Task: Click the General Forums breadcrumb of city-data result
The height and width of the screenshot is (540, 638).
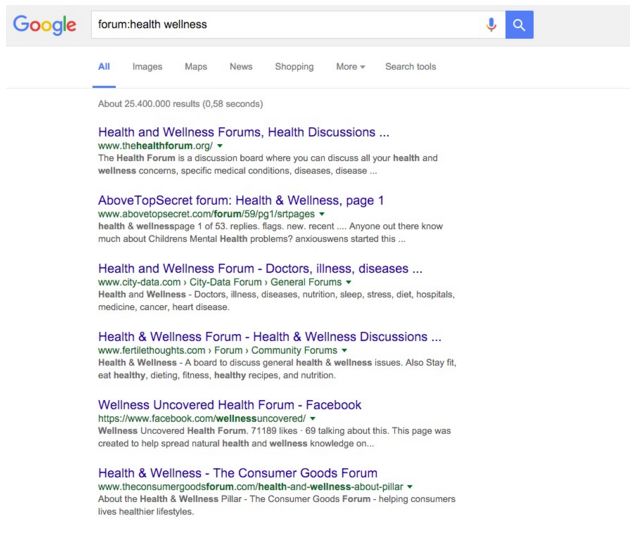Action: click(306, 282)
